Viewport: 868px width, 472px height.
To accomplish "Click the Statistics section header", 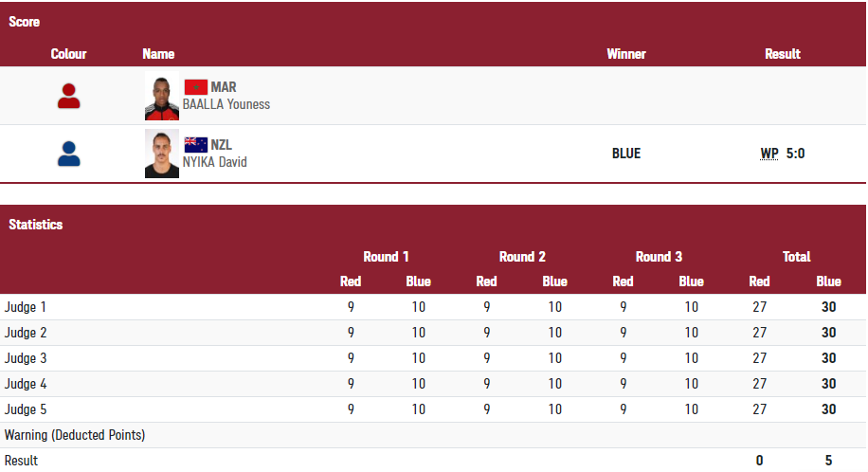I will coord(36,225).
